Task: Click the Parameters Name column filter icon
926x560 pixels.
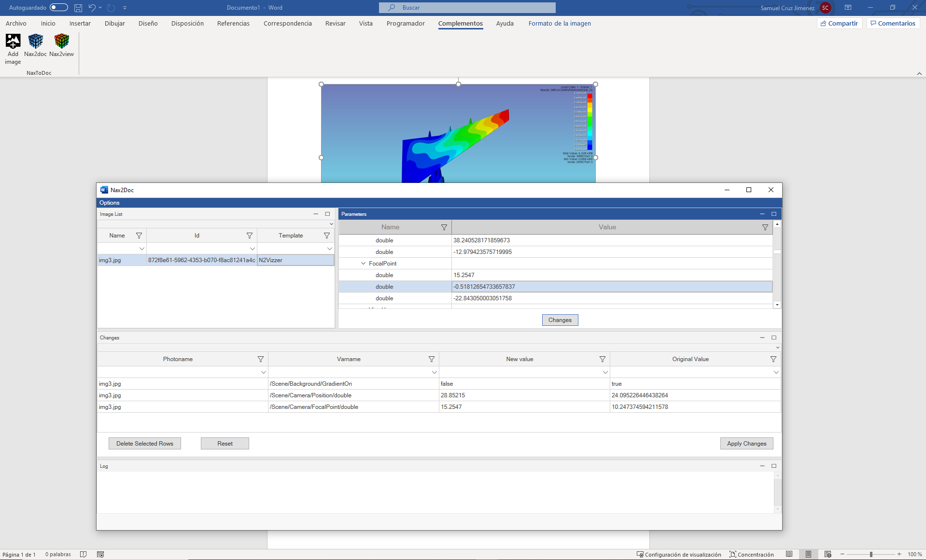Action: [444, 227]
